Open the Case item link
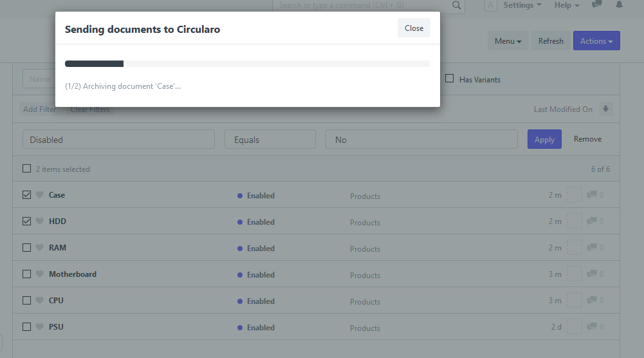The width and height of the screenshot is (644, 358). click(x=57, y=195)
